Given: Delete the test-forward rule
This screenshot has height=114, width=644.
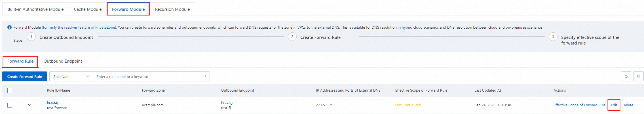Looking at the screenshot, I should (x=628, y=105).
